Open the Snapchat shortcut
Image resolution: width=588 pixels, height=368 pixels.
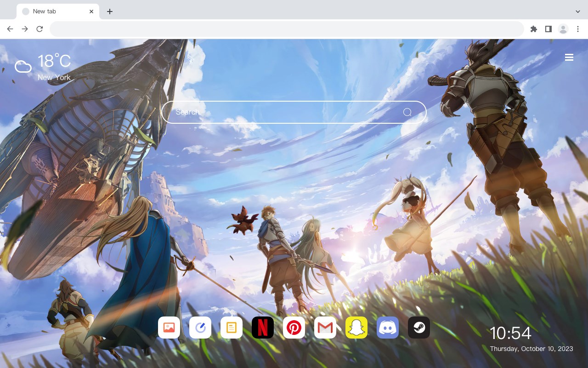click(356, 328)
